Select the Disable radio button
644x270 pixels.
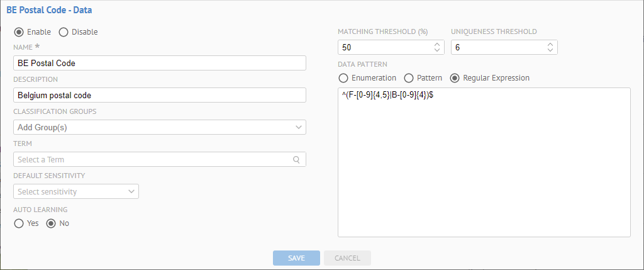[64, 31]
